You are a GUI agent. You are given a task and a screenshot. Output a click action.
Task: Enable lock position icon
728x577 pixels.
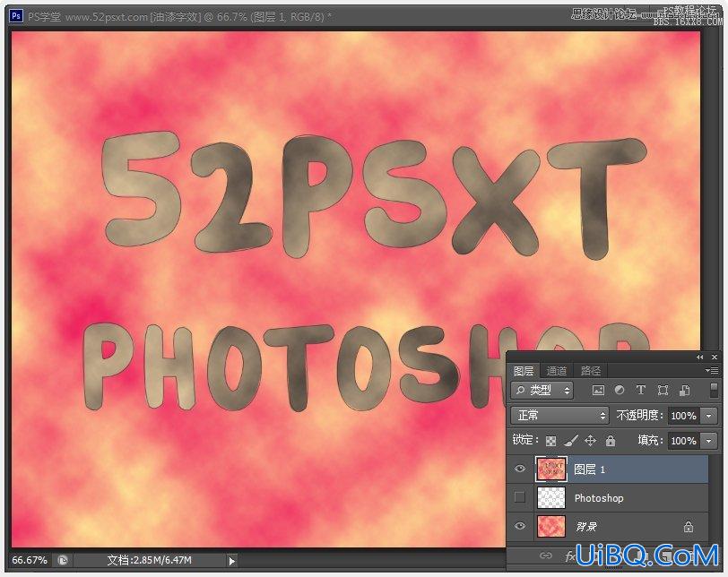click(x=591, y=440)
